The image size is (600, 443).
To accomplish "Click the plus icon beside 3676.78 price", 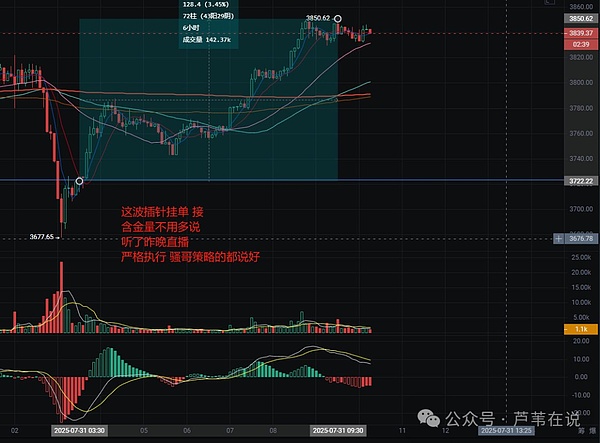I will 557,238.
